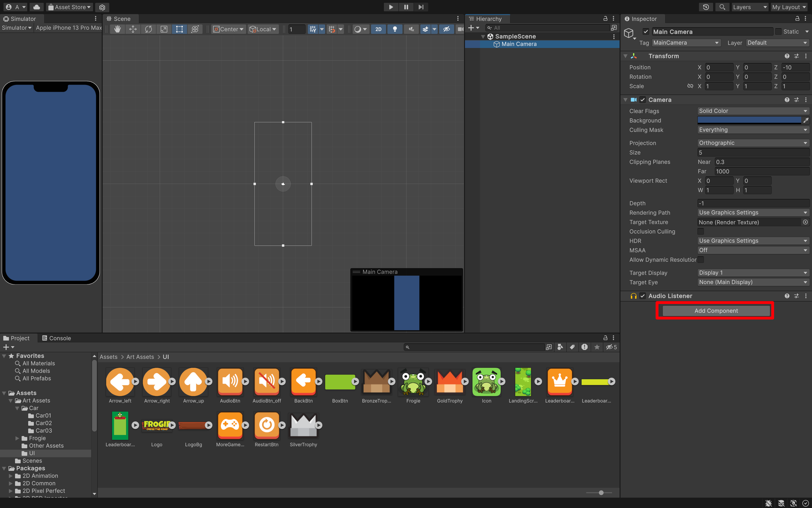The height and width of the screenshot is (508, 812).
Task: Click the eyedropper next to Background color
Action: pos(806,120)
